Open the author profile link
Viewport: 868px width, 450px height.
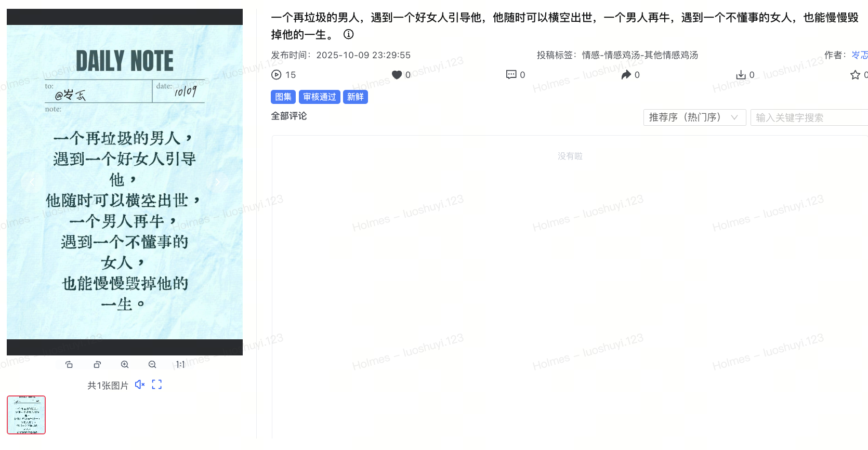(x=860, y=55)
